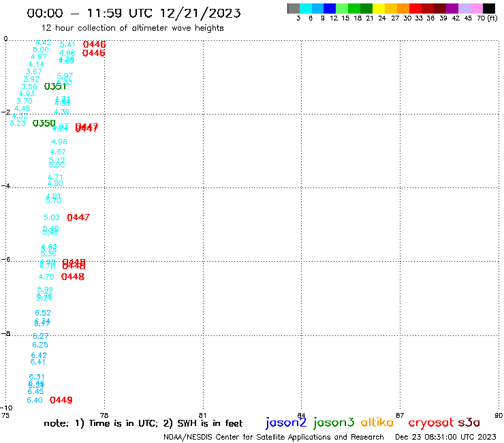Select the green jason3 satellite label
This screenshot has width=504, height=443.
tap(334, 423)
